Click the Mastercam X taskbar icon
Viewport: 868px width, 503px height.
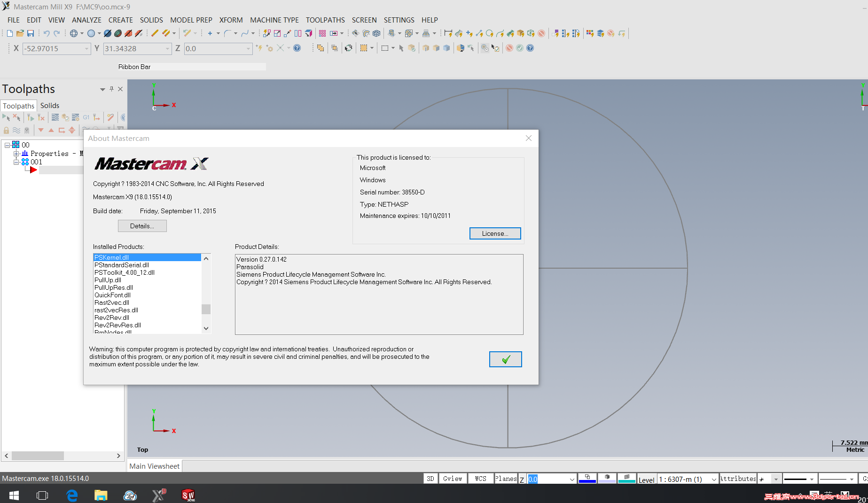coord(159,495)
